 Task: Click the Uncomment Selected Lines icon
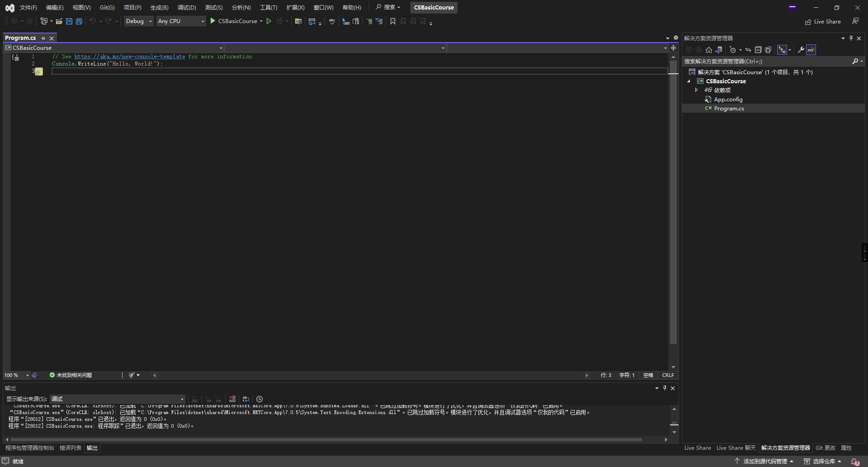379,21
